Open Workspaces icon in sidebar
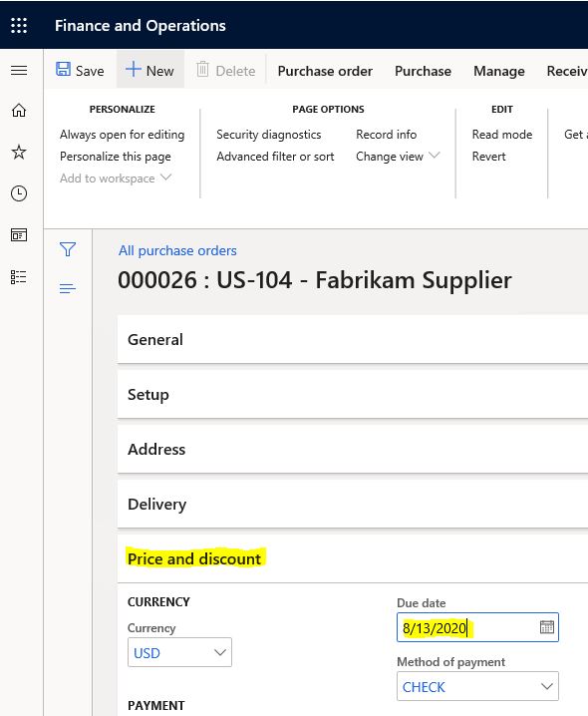This screenshot has height=716, width=588. (19, 235)
